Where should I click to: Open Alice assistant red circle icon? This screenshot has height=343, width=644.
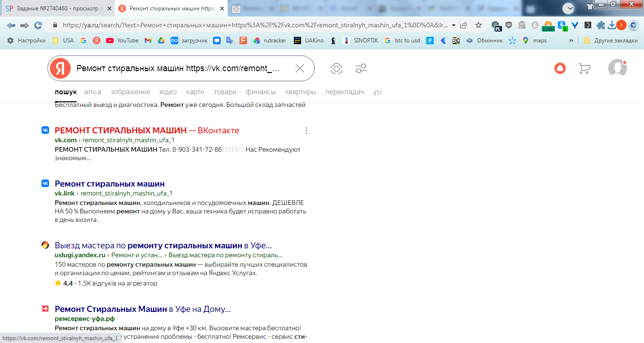coord(560,68)
